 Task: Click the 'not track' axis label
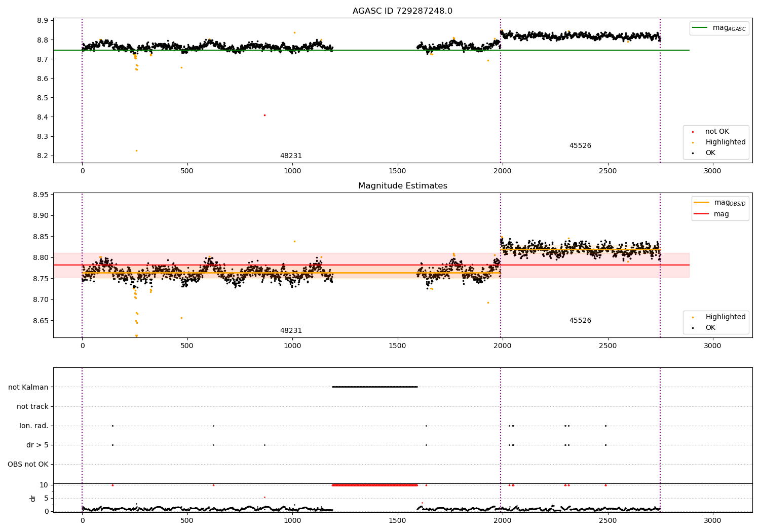coord(32,406)
